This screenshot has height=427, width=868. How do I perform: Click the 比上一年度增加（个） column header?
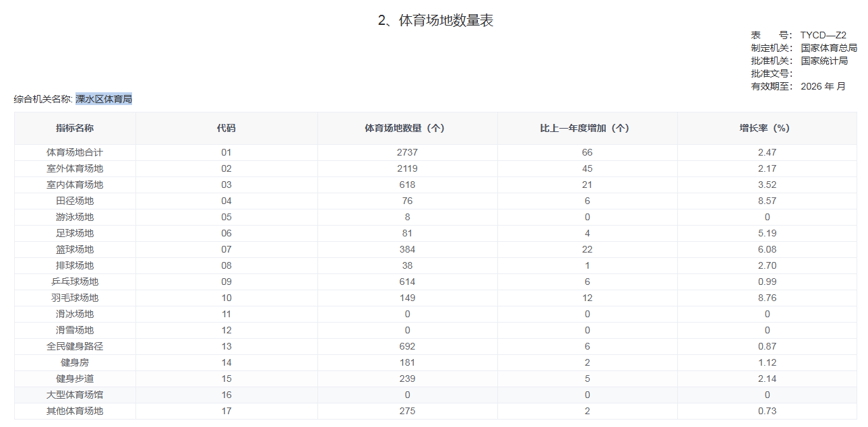pyautogui.click(x=587, y=128)
